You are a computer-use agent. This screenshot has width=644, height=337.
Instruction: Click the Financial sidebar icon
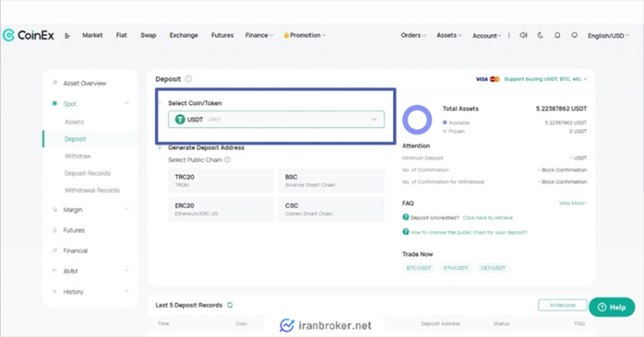pyautogui.click(x=54, y=250)
